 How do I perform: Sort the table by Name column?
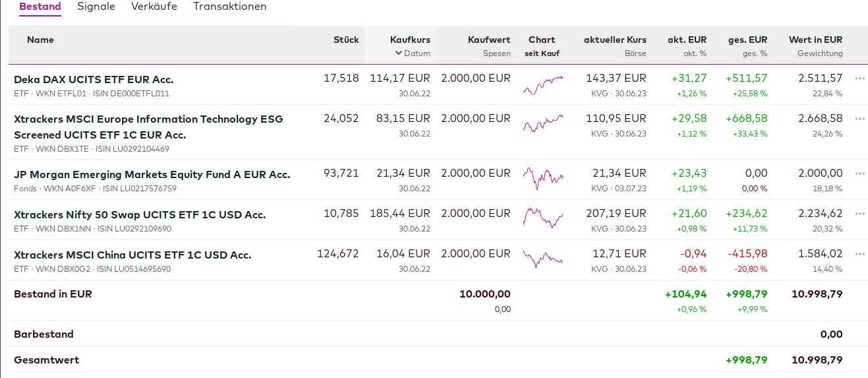click(x=40, y=40)
